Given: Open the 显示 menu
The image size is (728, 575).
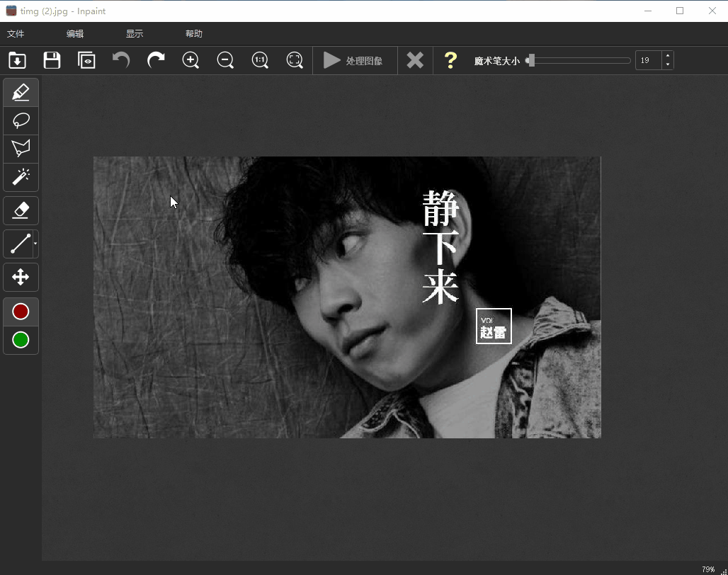Looking at the screenshot, I should [x=134, y=34].
